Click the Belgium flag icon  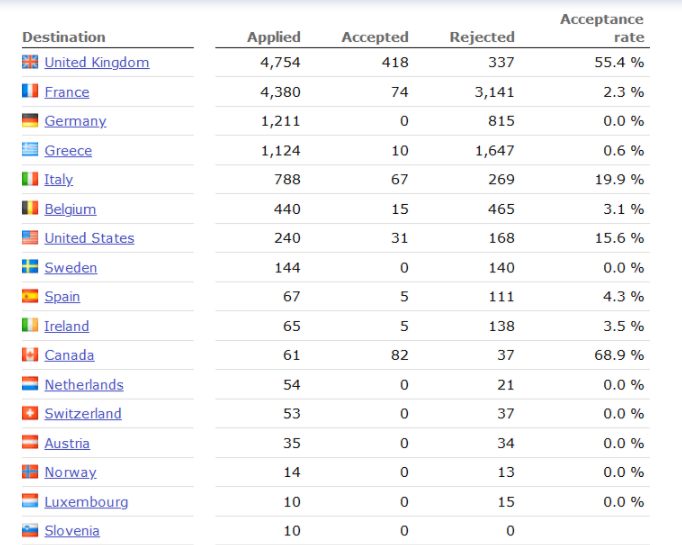coord(30,208)
